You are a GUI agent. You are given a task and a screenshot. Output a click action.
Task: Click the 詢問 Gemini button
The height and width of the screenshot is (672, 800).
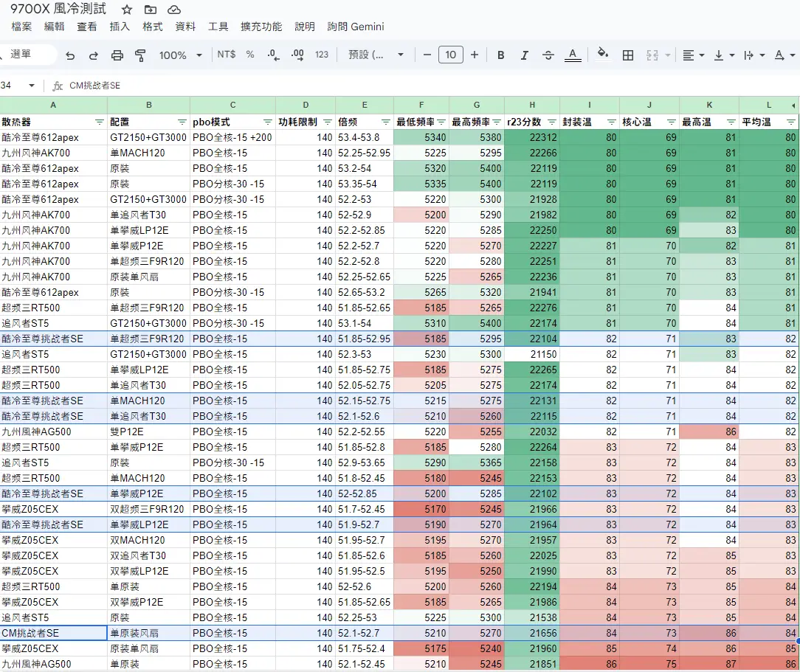(356, 27)
